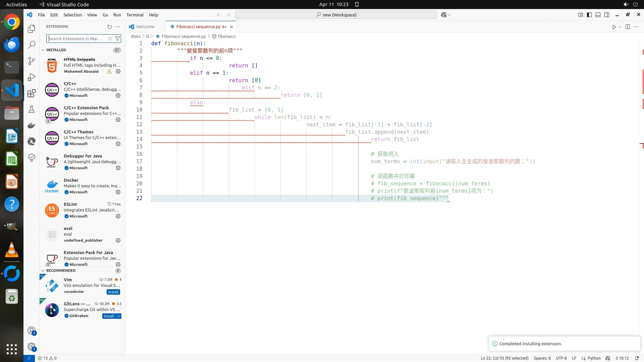Click the Docker whale activity bar icon

coord(32,125)
